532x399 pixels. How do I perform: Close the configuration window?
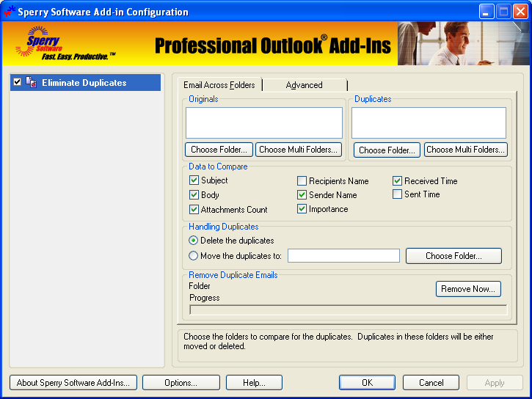pos(520,12)
